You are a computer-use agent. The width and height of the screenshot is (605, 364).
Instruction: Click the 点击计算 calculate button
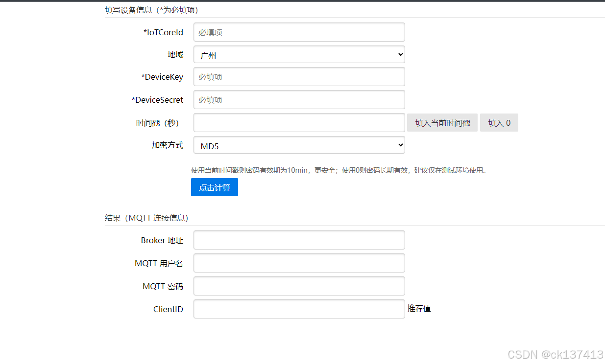pyautogui.click(x=214, y=187)
